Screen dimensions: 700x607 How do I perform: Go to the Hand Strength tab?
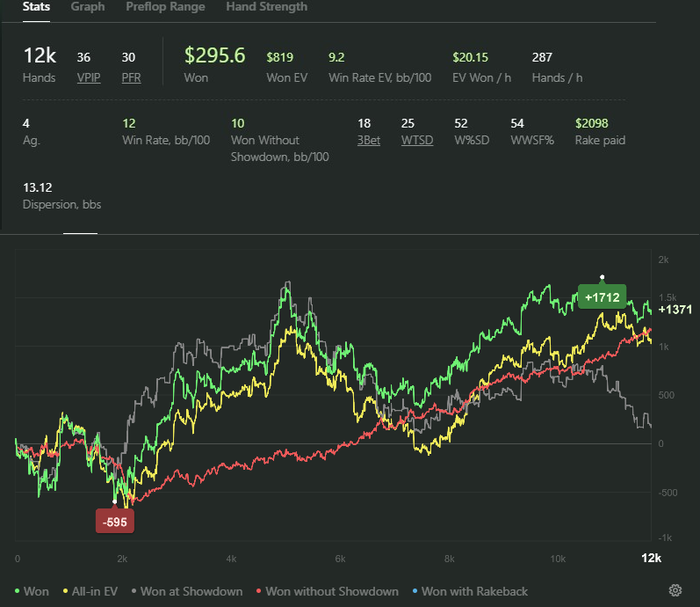(x=266, y=7)
